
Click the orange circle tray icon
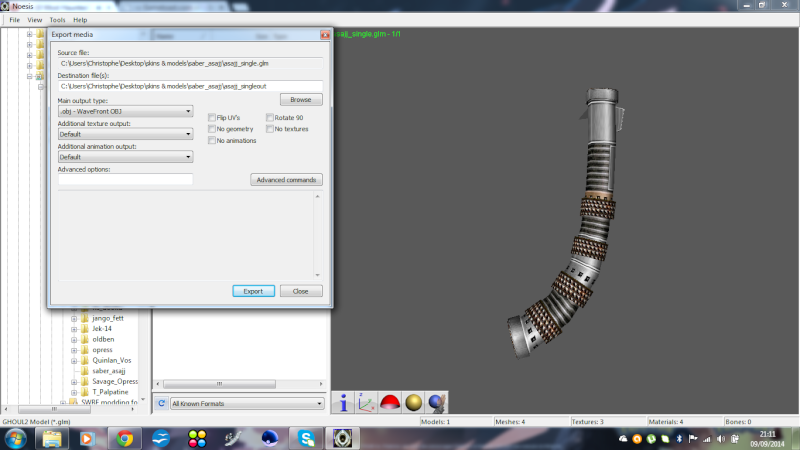point(637,439)
